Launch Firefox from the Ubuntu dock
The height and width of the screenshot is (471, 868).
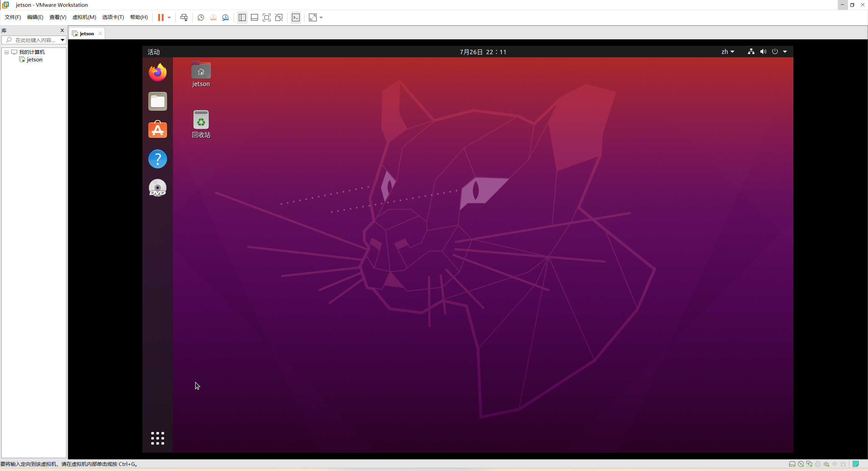(x=158, y=73)
